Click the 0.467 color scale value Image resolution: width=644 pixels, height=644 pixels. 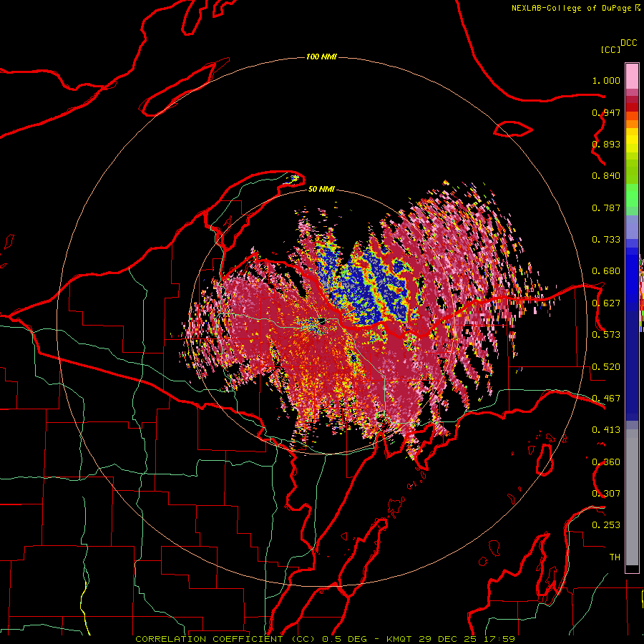pos(606,399)
